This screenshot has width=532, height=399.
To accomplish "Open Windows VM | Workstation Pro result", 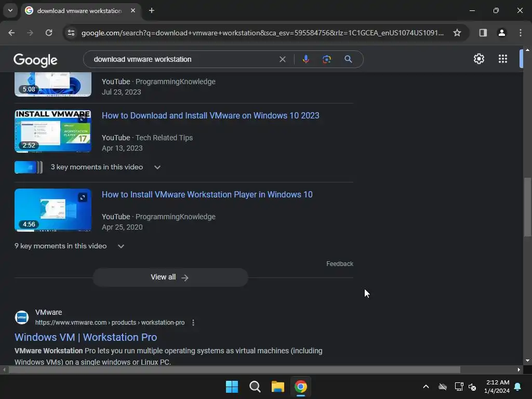I will 86,337.
